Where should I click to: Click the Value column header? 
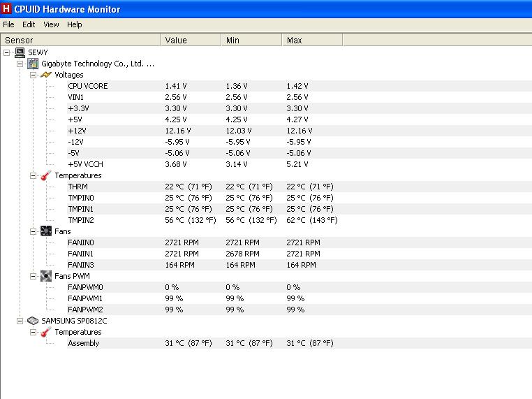point(191,40)
